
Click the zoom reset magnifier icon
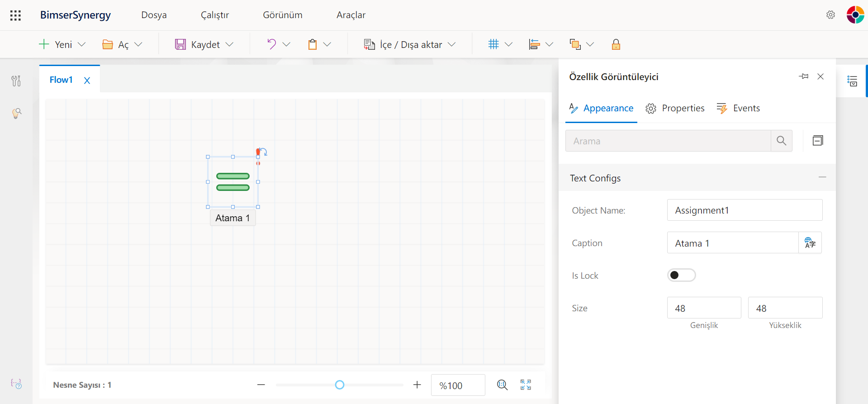click(x=502, y=385)
